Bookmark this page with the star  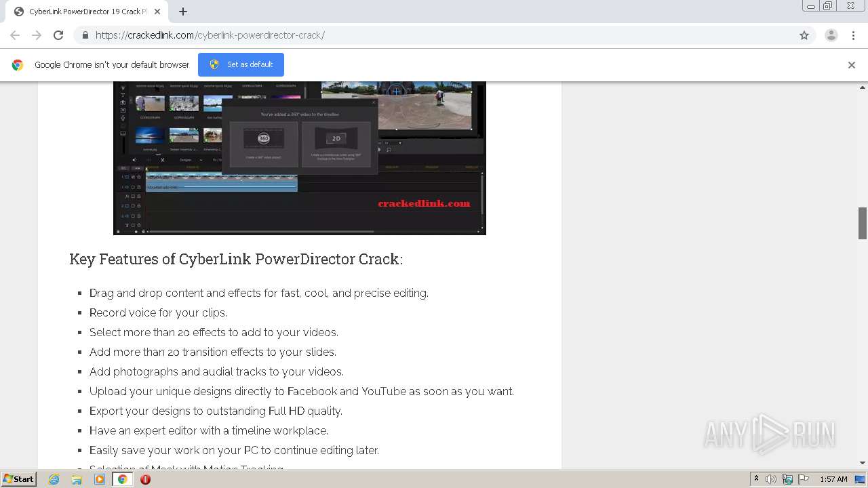tap(804, 35)
